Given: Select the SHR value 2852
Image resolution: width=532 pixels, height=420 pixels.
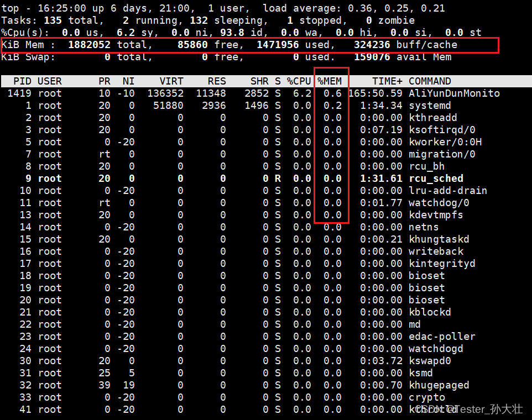Looking at the screenshot, I should (x=256, y=93).
